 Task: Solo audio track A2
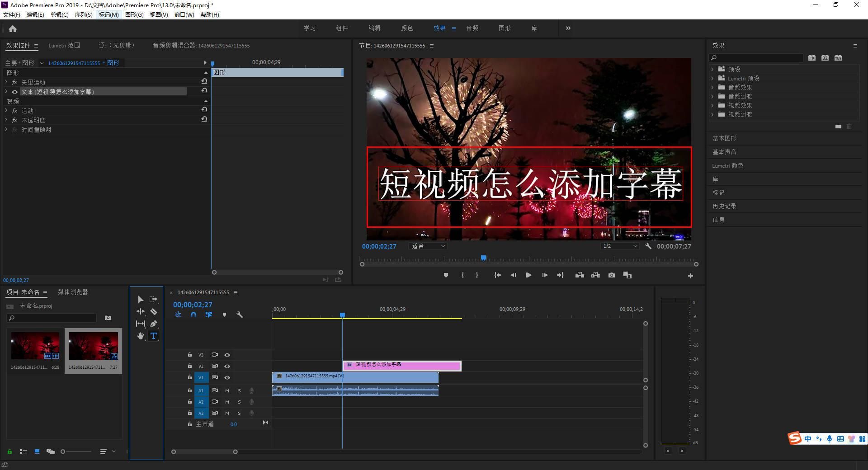[239, 402]
